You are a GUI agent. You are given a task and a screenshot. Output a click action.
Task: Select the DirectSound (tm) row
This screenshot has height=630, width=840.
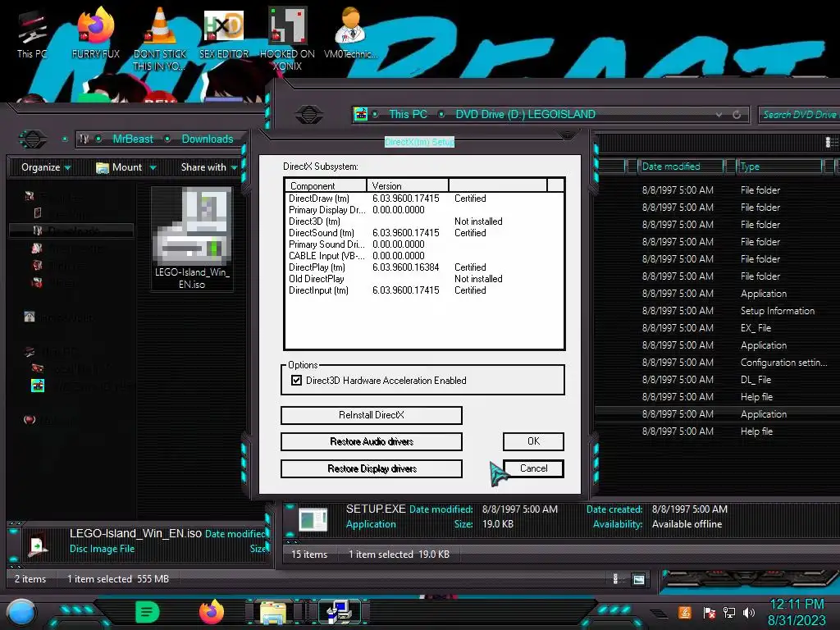click(x=423, y=233)
